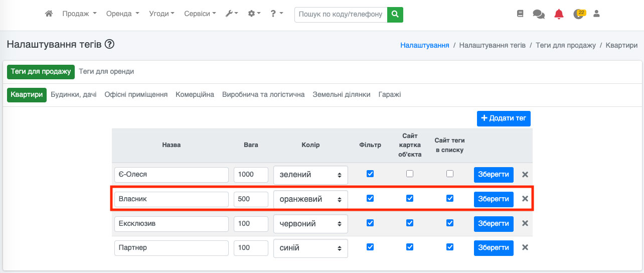
Task: Open the user profile icon
Action: coord(596,14)
